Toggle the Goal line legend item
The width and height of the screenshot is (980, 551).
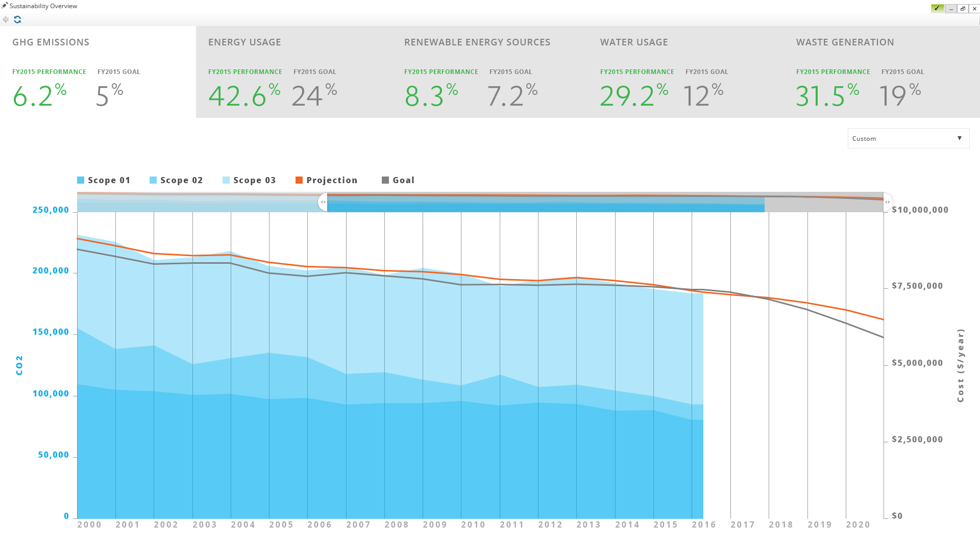click(x=398, y=180)
